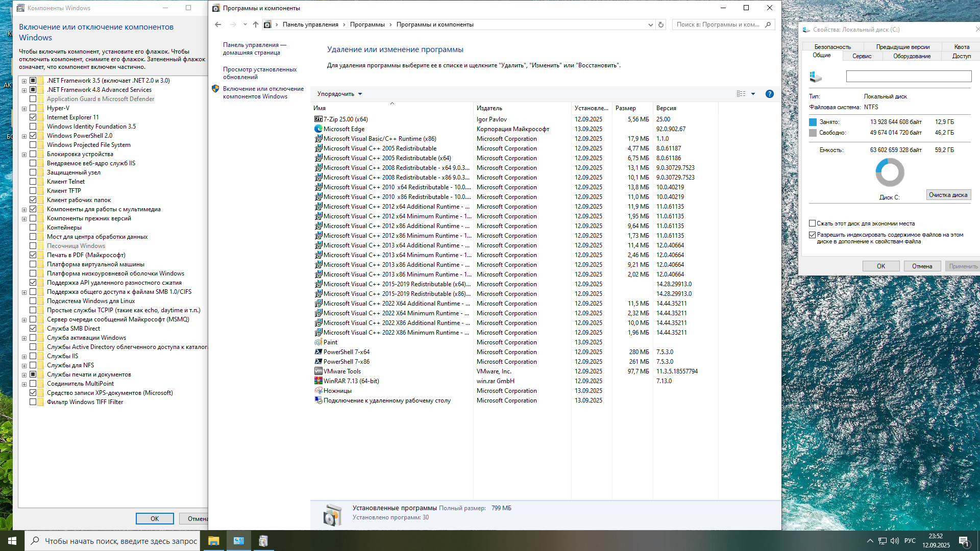Image resolution: width=980 pixels, height=551 pixels.
Task: Select the Paint program icon
Action: (318, 342)
